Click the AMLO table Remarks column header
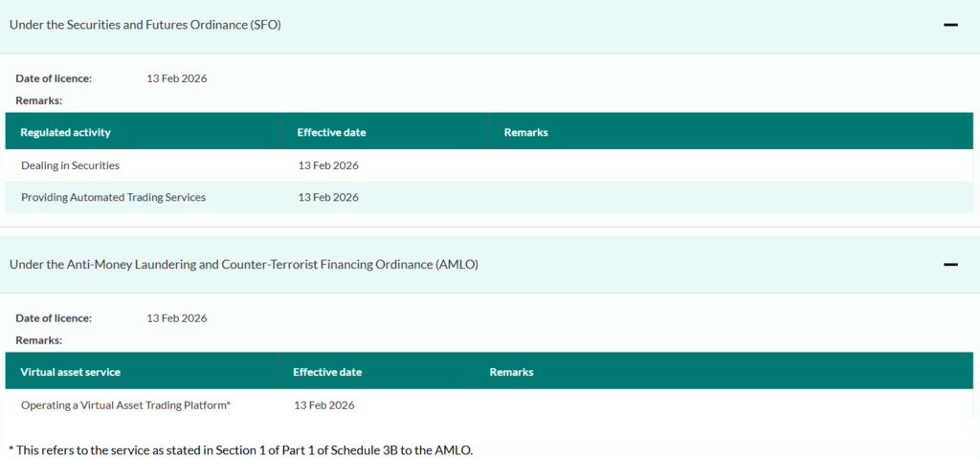980x458 pixels. pos(511,372)
